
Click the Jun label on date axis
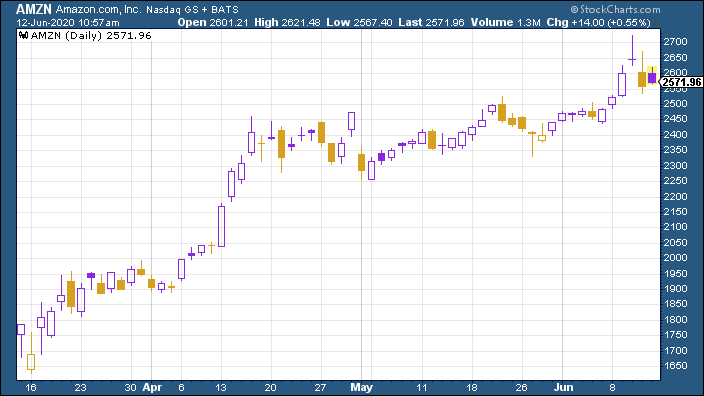(563, 387)
